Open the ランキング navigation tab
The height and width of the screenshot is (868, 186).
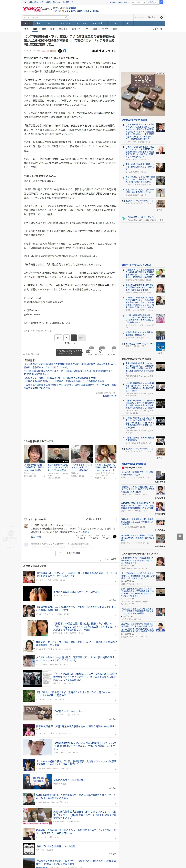click(x=115, y=24)
